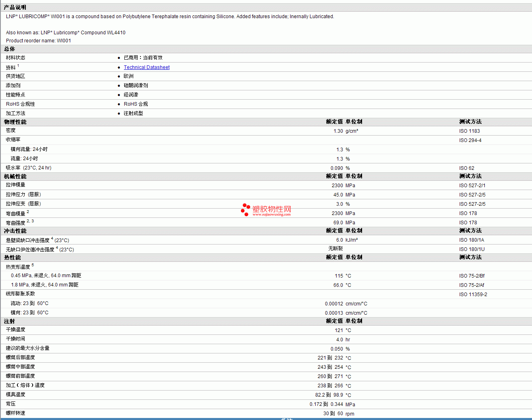The height and width of the screenshot is (420, 532).
Task: Click the 冲击性能 section header
Action: click(15, 231)
